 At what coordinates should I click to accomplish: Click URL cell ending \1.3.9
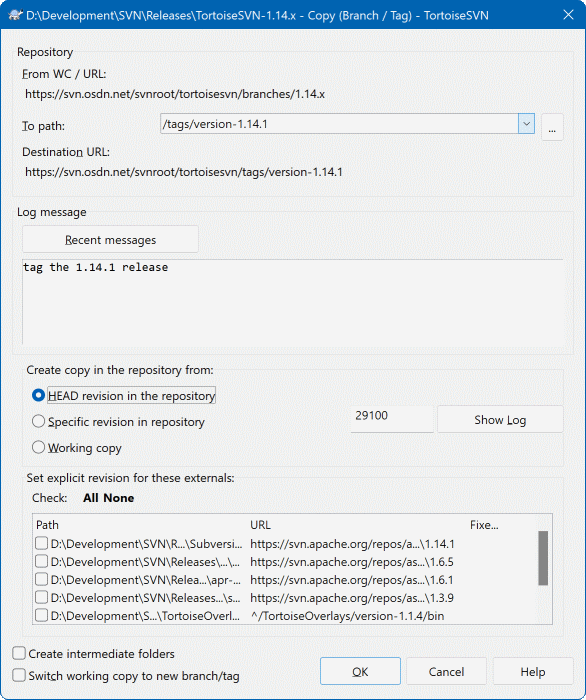[x=352, y=598]
